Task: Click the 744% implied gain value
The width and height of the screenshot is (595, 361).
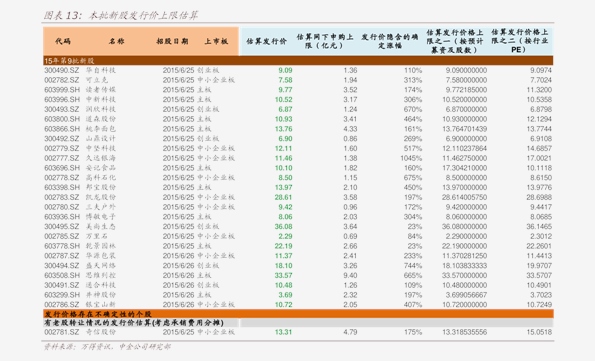Action: pyautogui.click(x=413, y=266)
